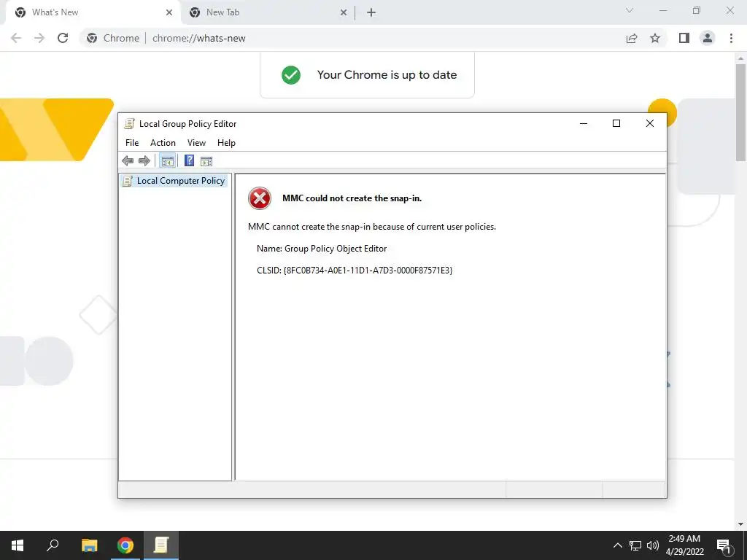Click 'Your Chrome is up to date' text

(x=387, y=75)
